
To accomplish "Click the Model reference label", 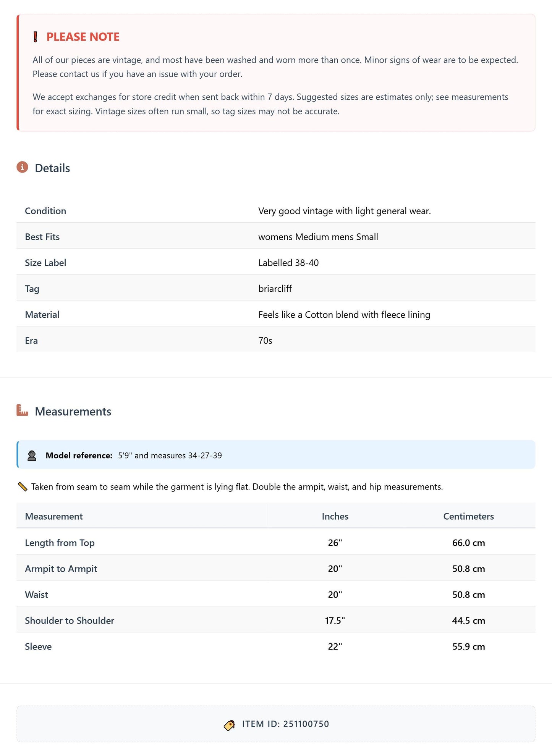I will (79, 456).
